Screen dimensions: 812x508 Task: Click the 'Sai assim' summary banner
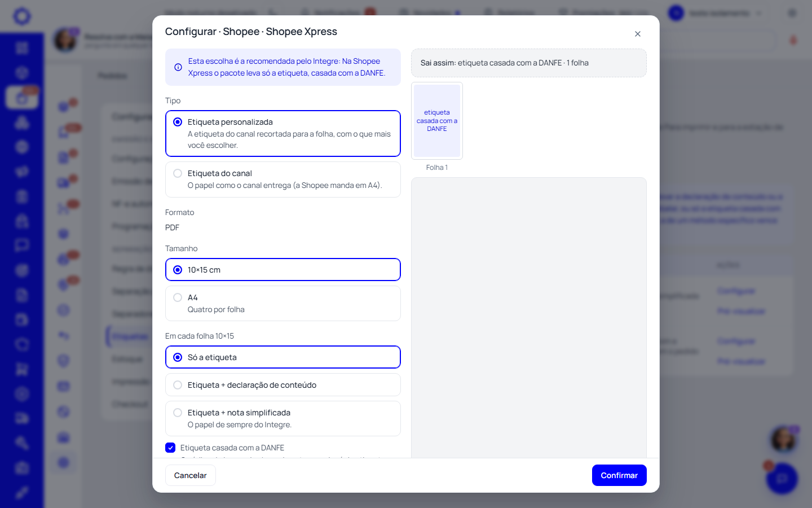[x=529, y=63]
